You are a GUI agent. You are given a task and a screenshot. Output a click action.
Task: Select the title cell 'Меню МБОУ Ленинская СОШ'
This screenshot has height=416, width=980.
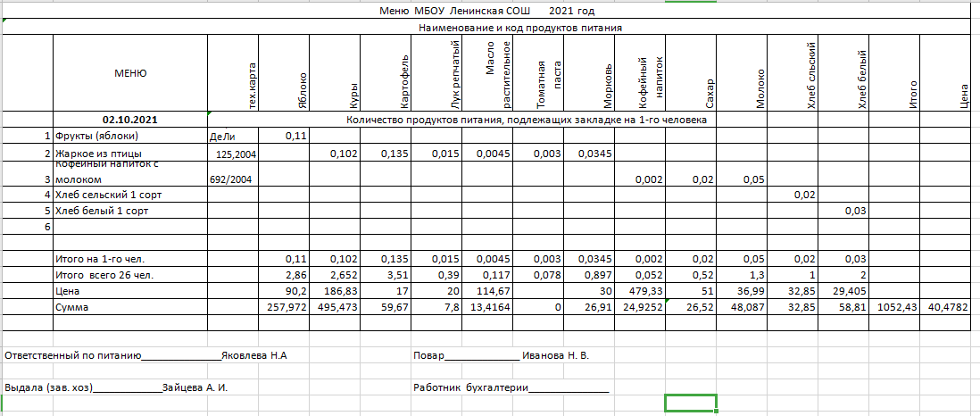click(486, 11)
